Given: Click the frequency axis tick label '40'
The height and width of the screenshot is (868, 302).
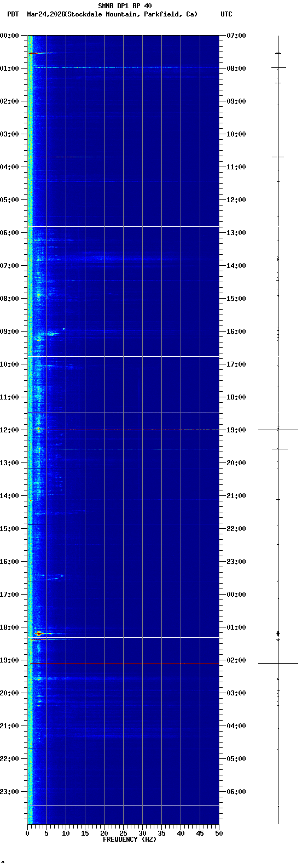Looking at the screenshot, I should tap(181, 833).
